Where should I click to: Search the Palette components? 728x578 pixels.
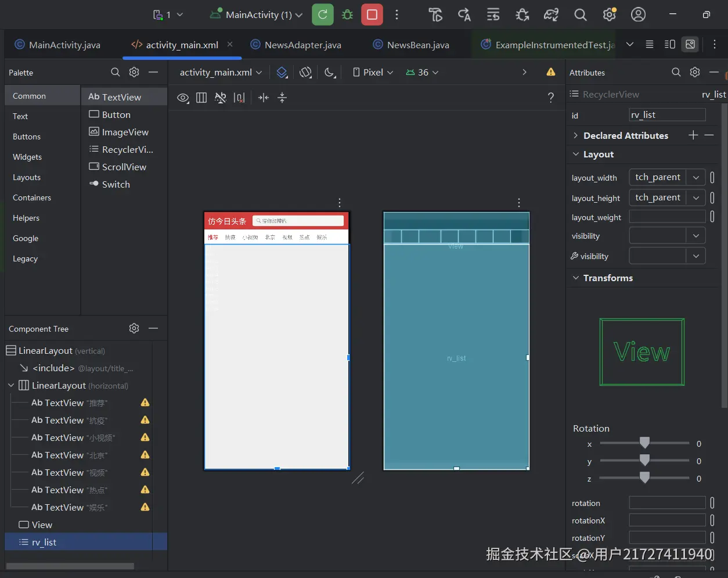[x=116, y=72]
